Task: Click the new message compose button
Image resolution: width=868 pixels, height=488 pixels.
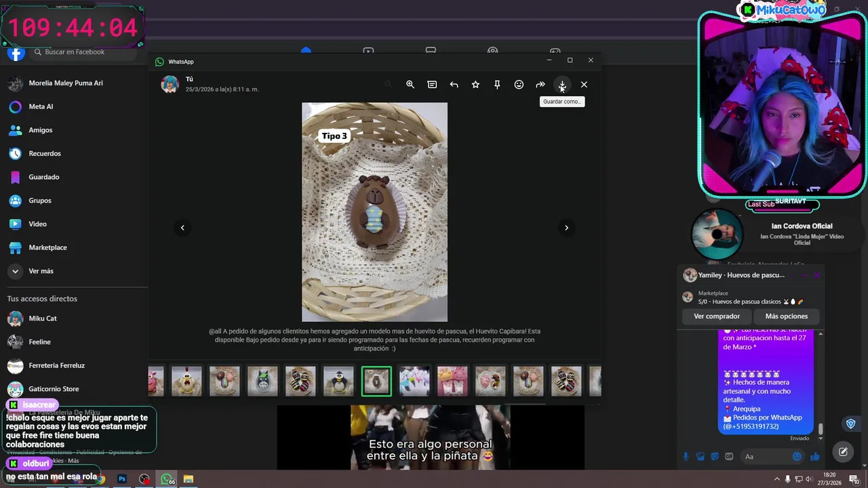Action: 843,451
